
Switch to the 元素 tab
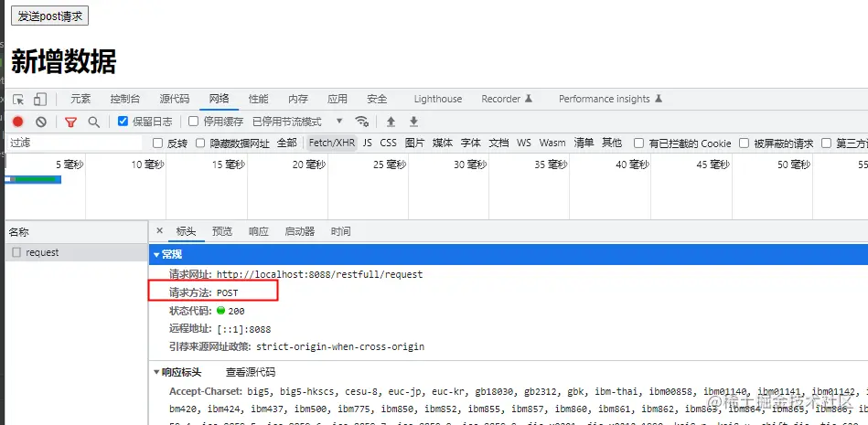[x=80, y=99]
